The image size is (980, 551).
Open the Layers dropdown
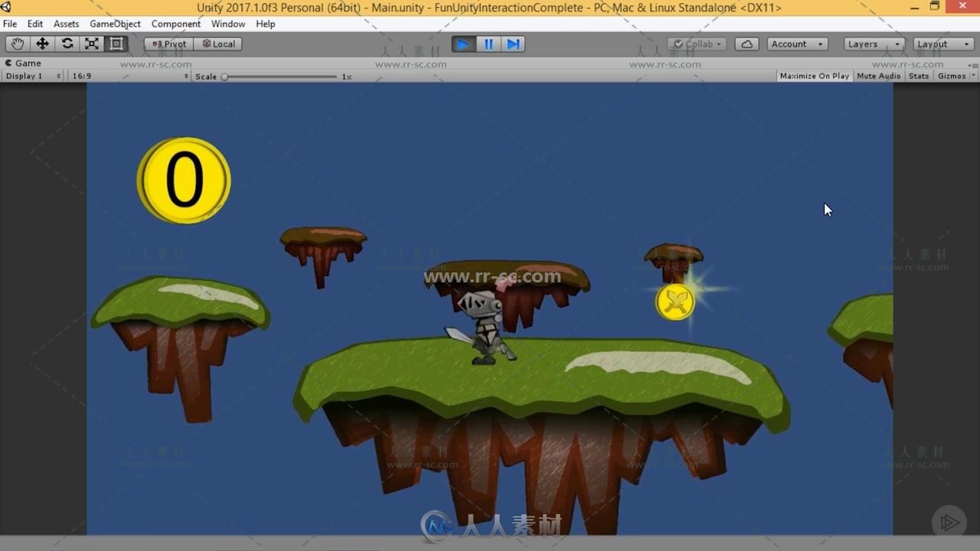tap(874, 44)
